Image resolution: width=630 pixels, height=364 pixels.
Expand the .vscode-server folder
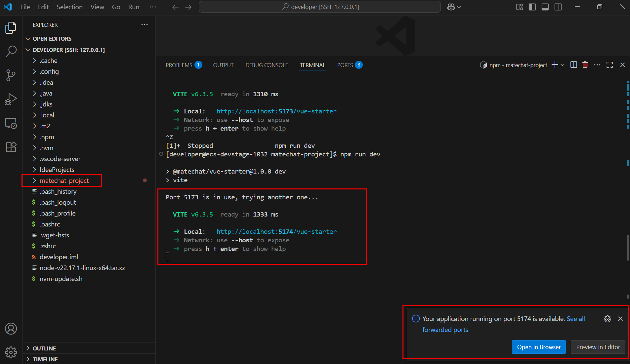click(89, 159)
